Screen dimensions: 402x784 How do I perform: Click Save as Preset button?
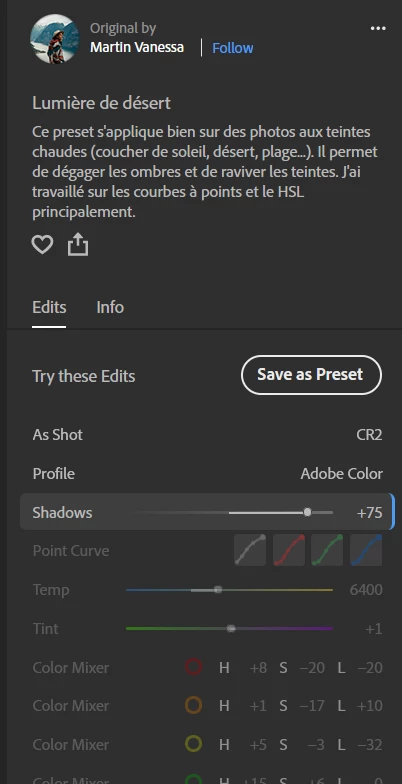tap(312, 375)
